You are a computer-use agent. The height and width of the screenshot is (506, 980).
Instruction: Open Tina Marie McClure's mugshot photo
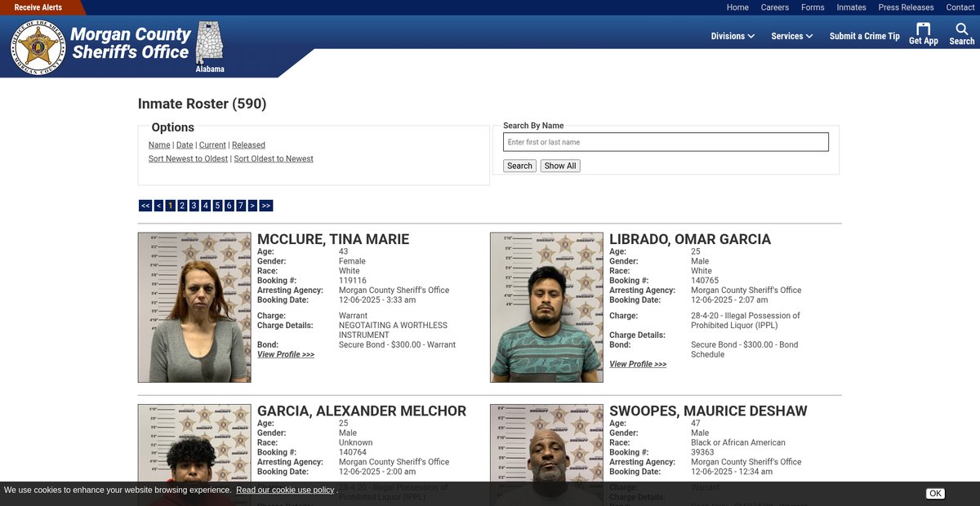pyautogui.click(x=194, y=308)
